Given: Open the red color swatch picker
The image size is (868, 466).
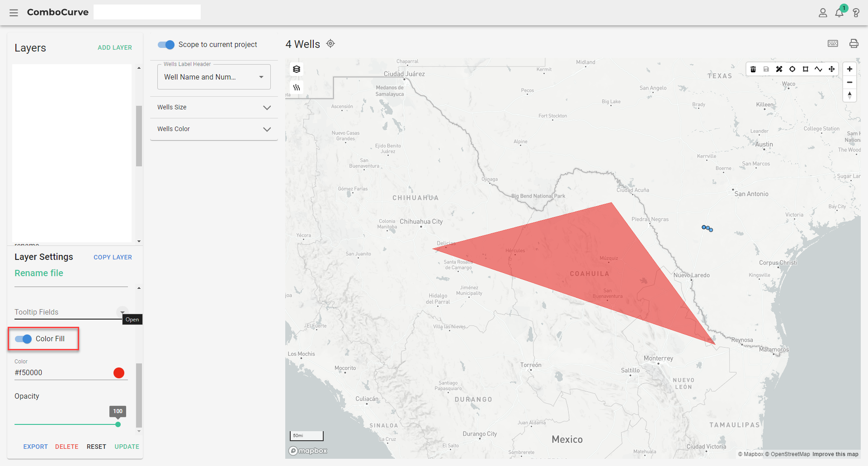Looking at the screenshot, I should pyautogui.click(x=119, y=373).
